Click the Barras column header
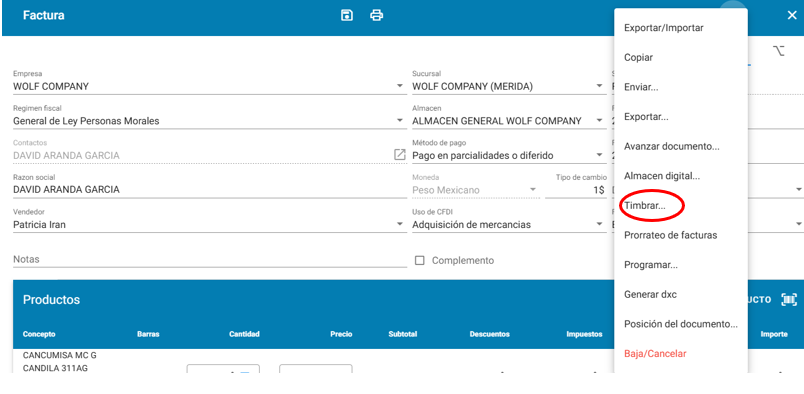Image resolution: width=804 pixels, height=394 pixels. click(148, 334)
